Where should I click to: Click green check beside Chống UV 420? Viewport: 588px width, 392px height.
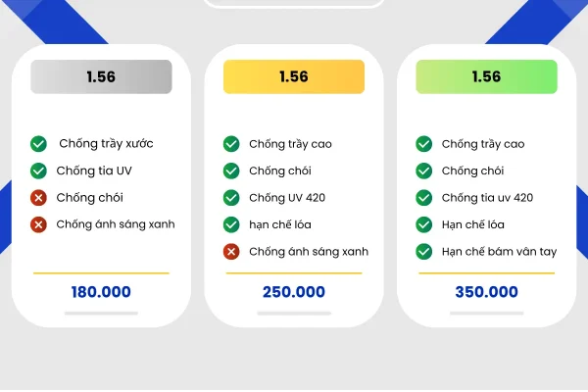[231, 198]
